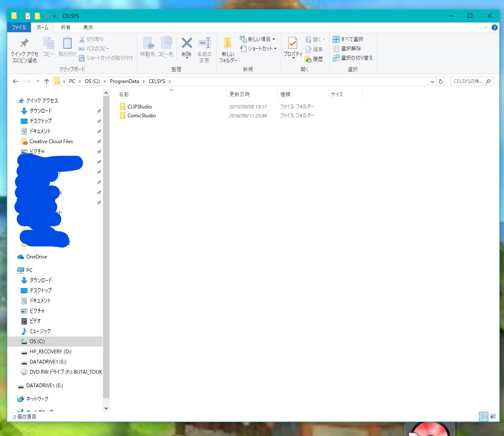504x436 pixels.
Task: Click the Pin to Quick Access icon
Action: click(25, 43)
